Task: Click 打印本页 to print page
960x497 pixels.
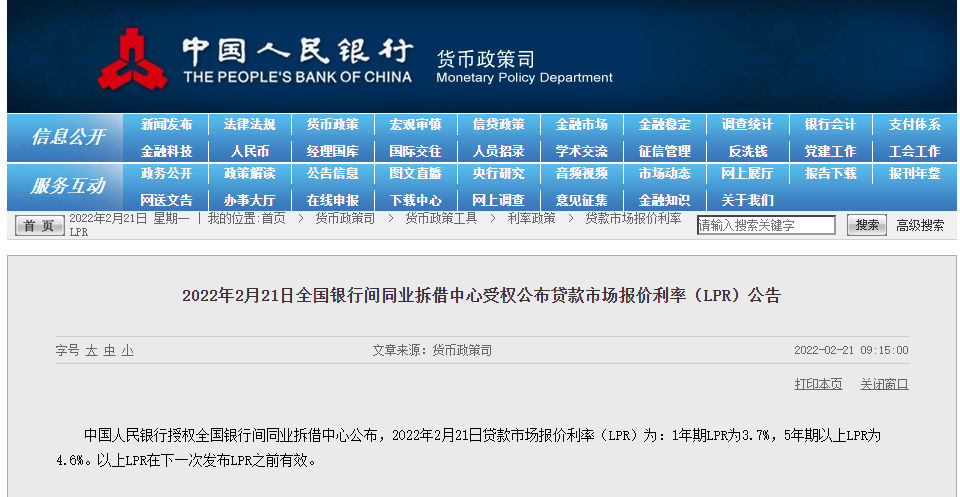Action: click(x=819, y=384)
